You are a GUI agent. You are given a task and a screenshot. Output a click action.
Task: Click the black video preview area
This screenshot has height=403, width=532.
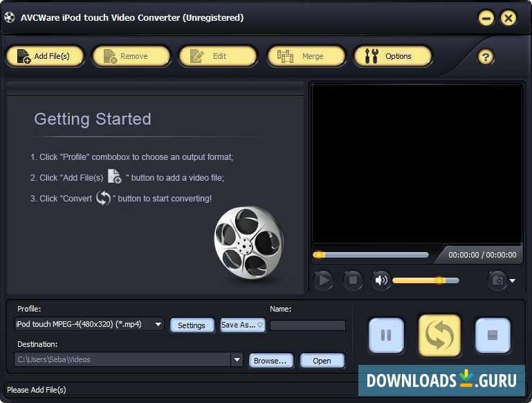point(416,164)
